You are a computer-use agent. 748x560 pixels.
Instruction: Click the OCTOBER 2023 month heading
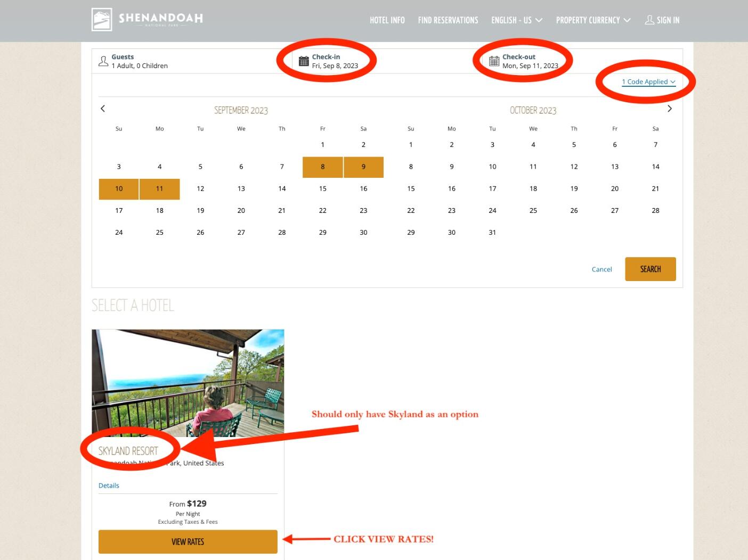[x=533, y=110]
